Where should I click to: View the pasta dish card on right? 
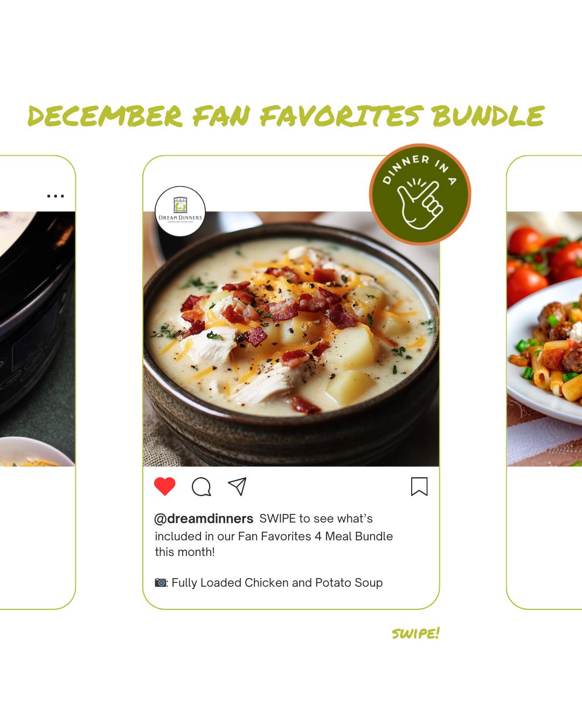(544, 382)
